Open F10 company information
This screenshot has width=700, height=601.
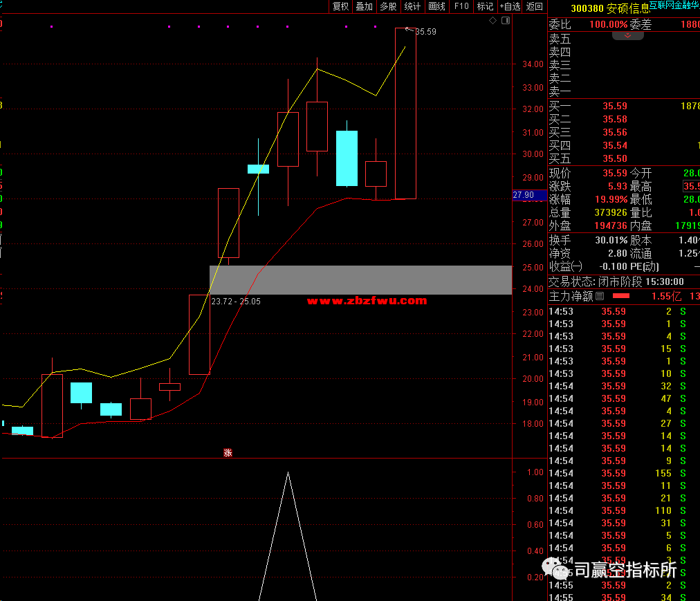(x=461, y=6)
